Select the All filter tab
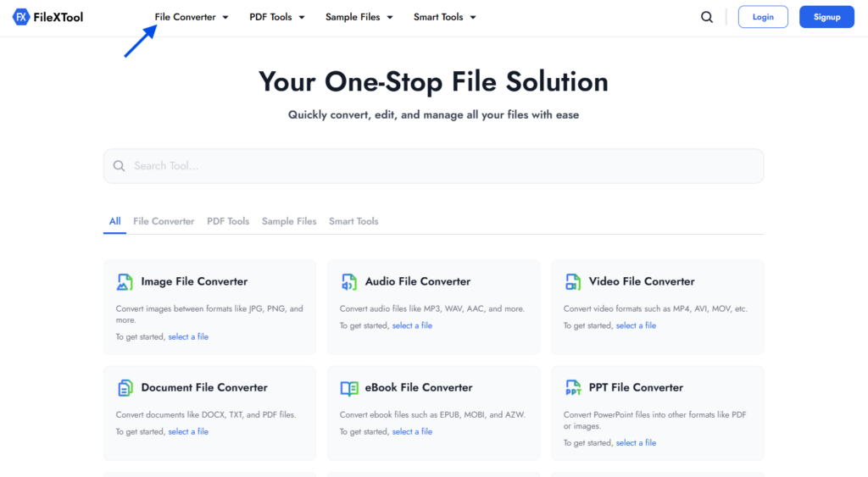The width and height of the screenshot is (868, 477). pos(114,221)
